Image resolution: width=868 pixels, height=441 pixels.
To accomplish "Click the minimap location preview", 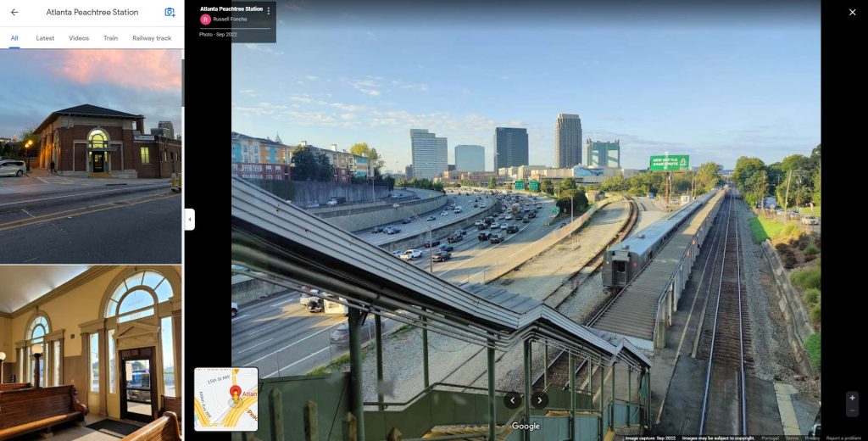I will pyautogui.click(x=226, y=399).
